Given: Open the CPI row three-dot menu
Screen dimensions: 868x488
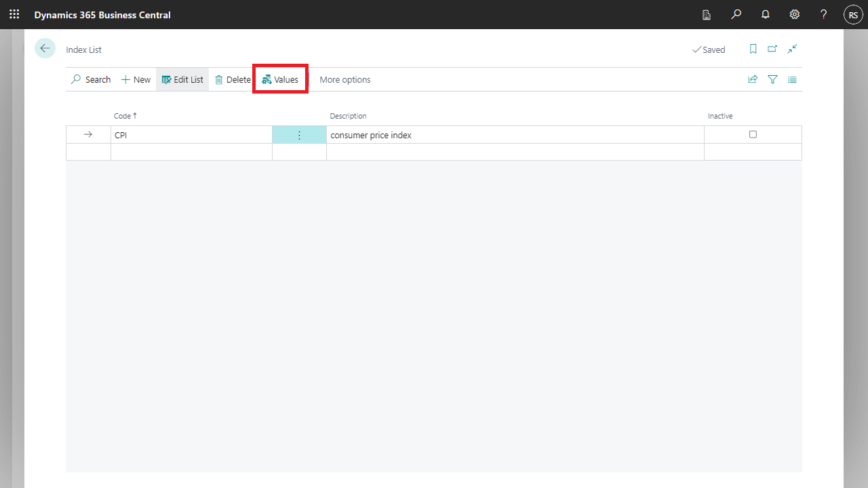Looking at the screenshot, I should pyautogui.click(x=299, y=135).
